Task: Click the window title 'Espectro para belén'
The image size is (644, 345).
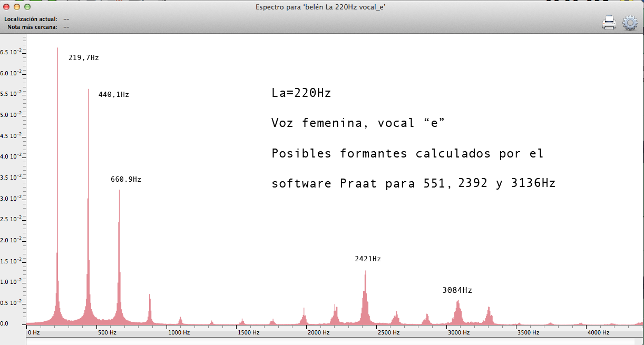Action: [x=318, y=7]
